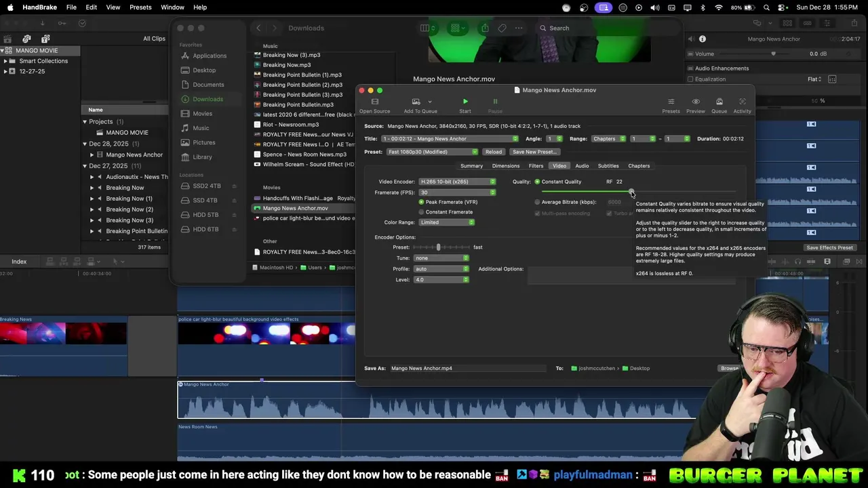Screen dimensions: 868x488
Task: Click the Open Source icon in HandBrake
Action: tap(374, 102)
